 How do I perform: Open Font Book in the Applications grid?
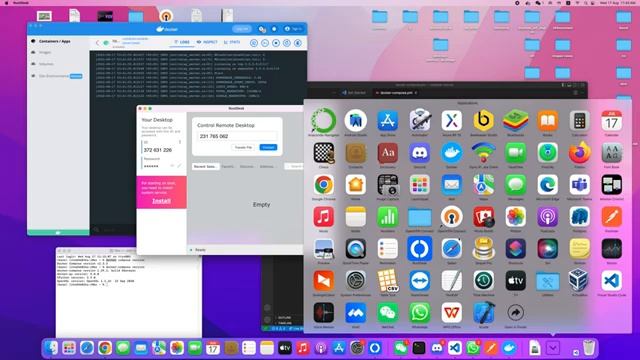click(x=611, y=153)
